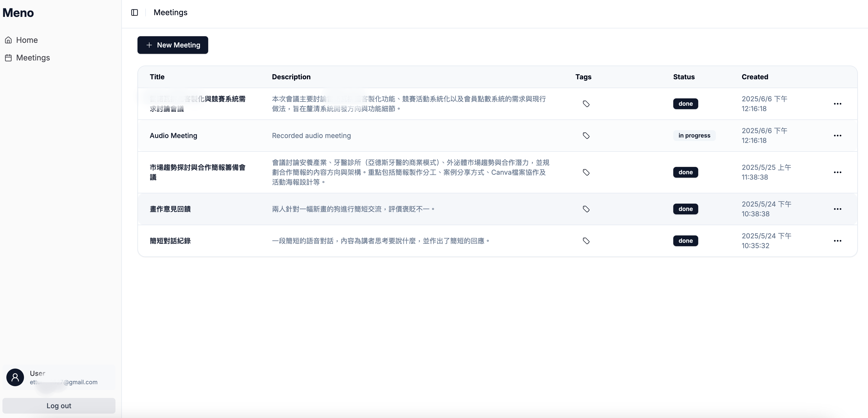Open actions menu for Audio Meeting row

coord(837,136)
